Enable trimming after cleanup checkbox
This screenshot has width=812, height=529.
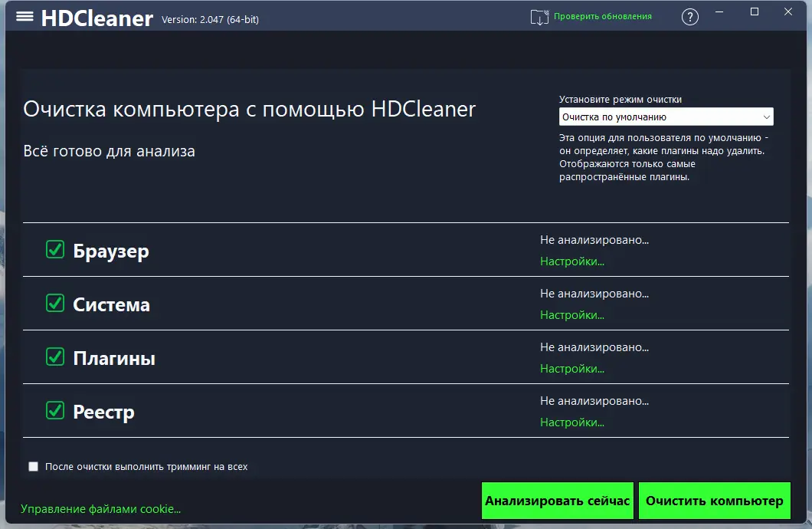click(x=33, y=466)
